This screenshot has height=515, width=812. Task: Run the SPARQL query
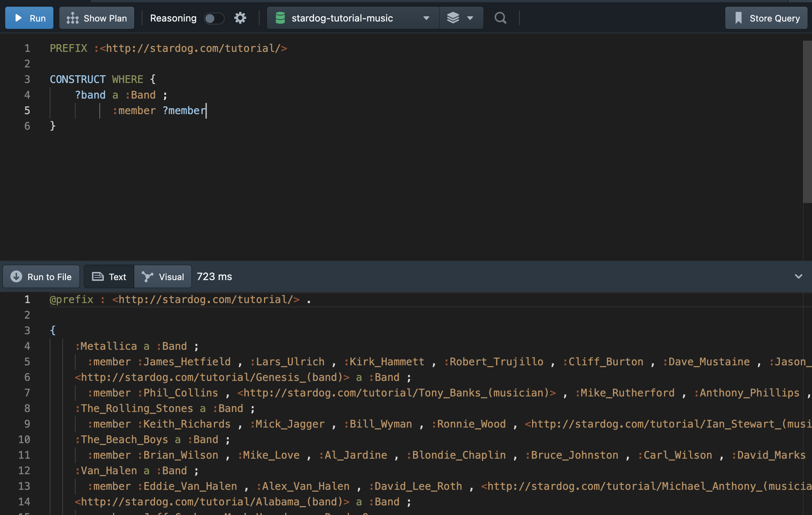pos(29,18)
